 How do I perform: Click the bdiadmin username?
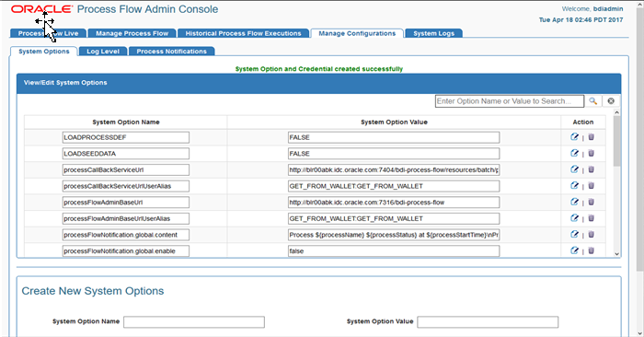[x=608, y=8]
